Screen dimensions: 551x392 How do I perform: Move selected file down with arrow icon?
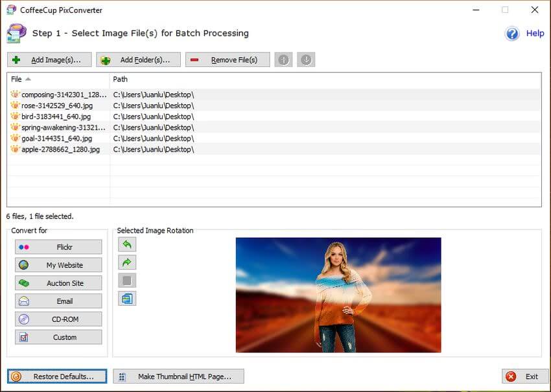click(306, 60)
